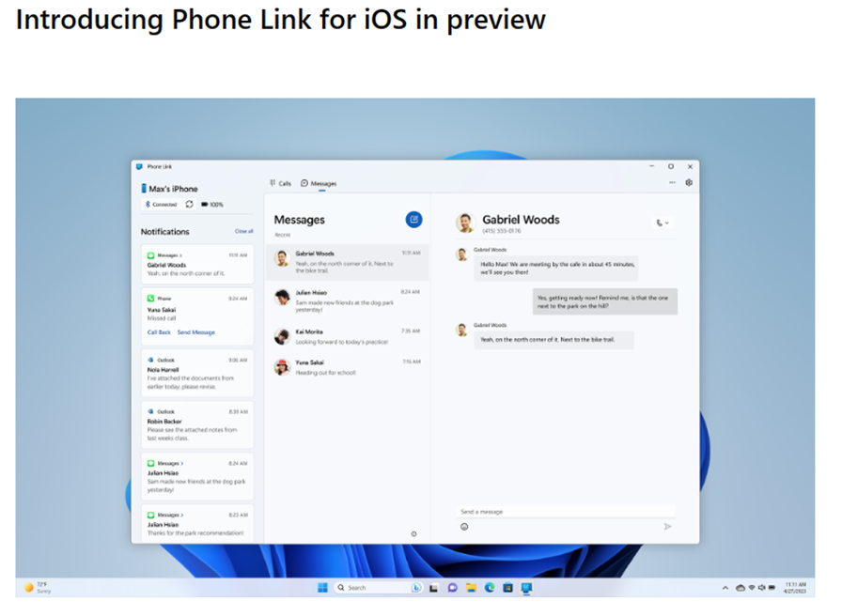842x616 pixels.
Task: Click the Bluetooth Connected status chip
Action: point(161,205)
